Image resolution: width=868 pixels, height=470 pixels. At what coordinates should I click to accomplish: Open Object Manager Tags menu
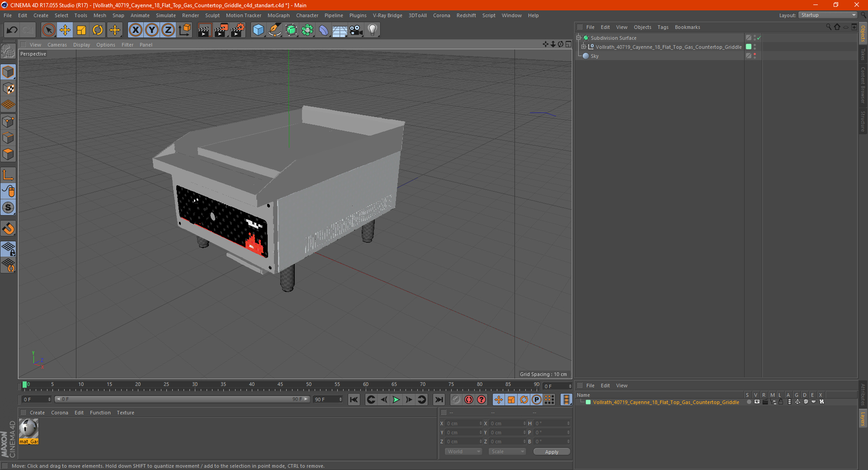tap(663, 27)
